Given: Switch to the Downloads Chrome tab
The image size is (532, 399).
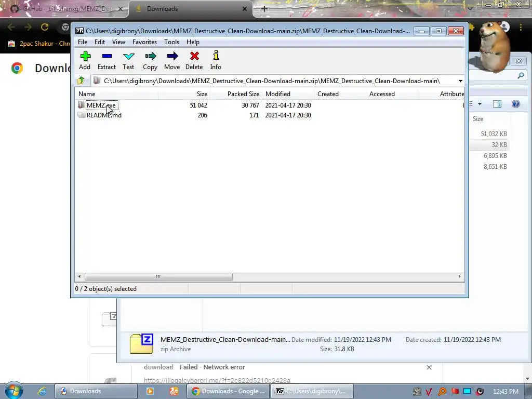Looking at the screenshot, I should click(191, 9).
